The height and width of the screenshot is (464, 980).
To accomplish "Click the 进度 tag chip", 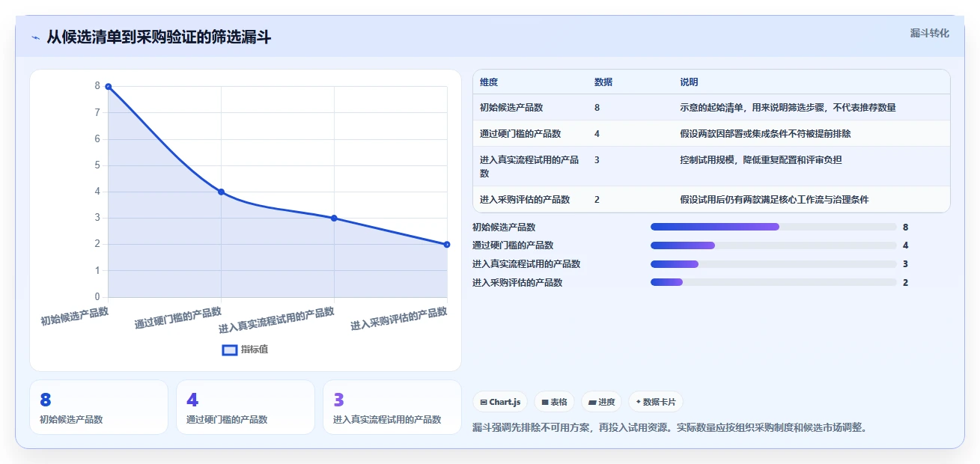I will coord(601,402).
